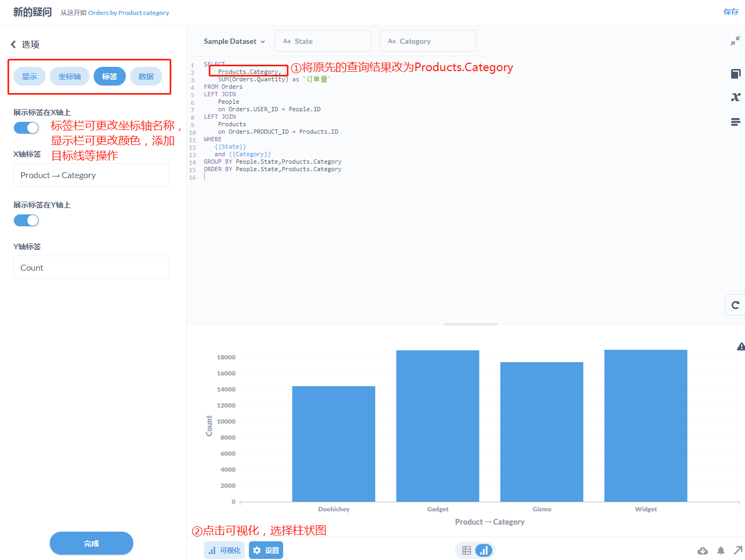745x560 pixels.
Task: Click the 完成 button
Action: pos(91,543)
